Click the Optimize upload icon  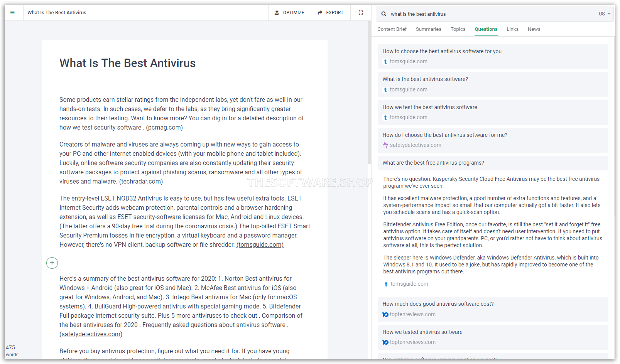(x=277, y=13)
